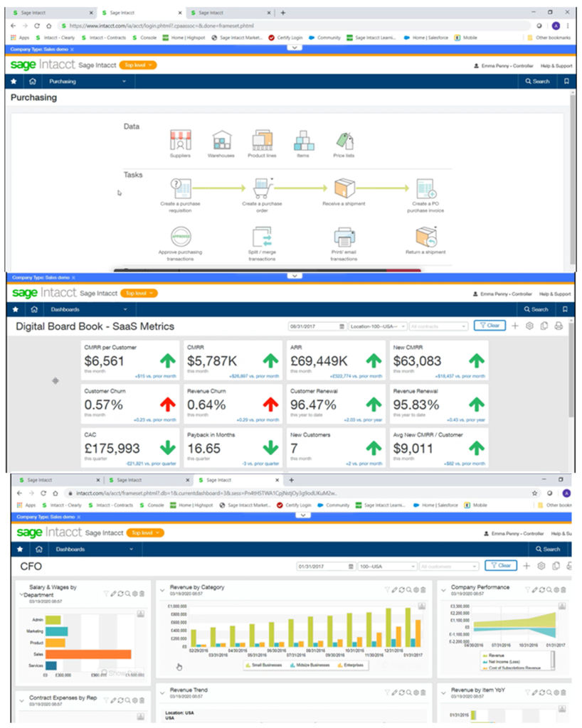The width and height of the screenshot is (582, 728).
Task: Switch to the first Sage Intacct browser tab
Action: pyautogui.click(x=53, y=13)
